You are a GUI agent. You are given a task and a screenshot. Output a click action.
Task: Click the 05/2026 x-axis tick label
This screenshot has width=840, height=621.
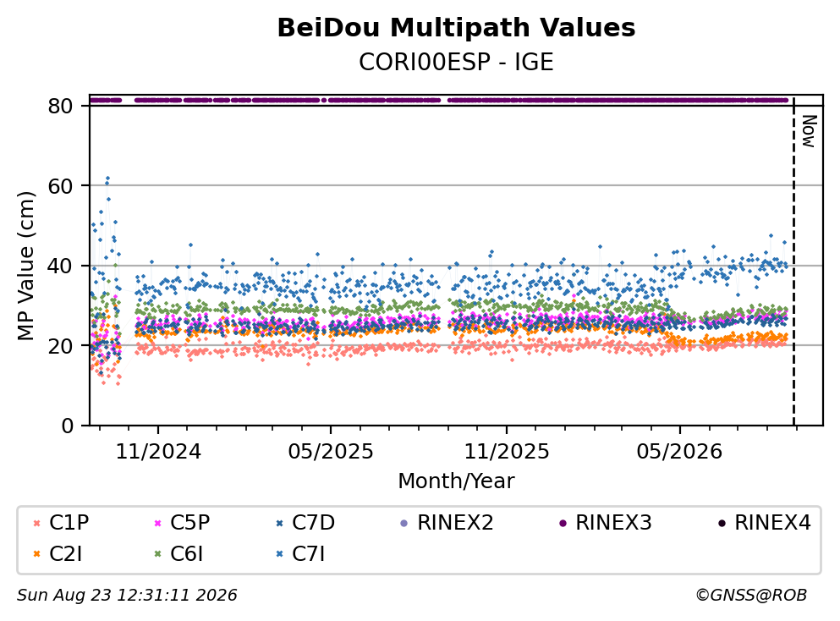[679, 452]
